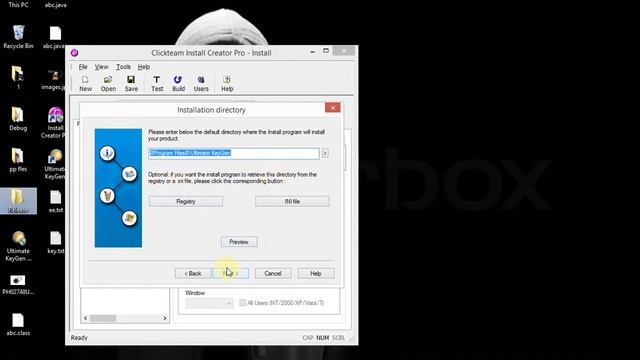Select the Recycle Bin desktop icon

(x=18, y=37)
